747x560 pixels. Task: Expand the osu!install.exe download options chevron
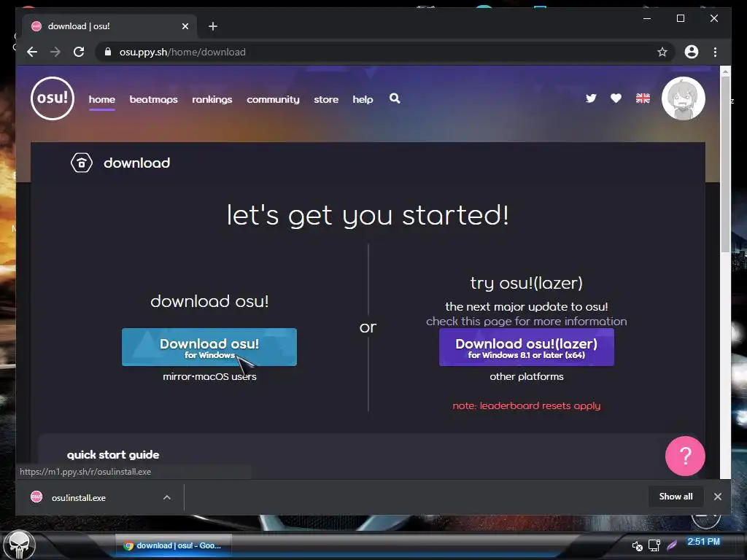click(167, 497)
